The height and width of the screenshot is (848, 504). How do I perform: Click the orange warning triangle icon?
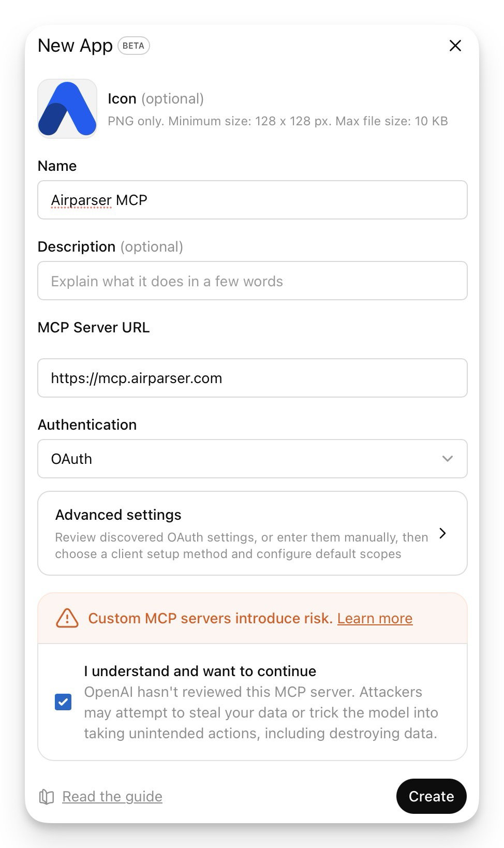(x=67, y=618)
